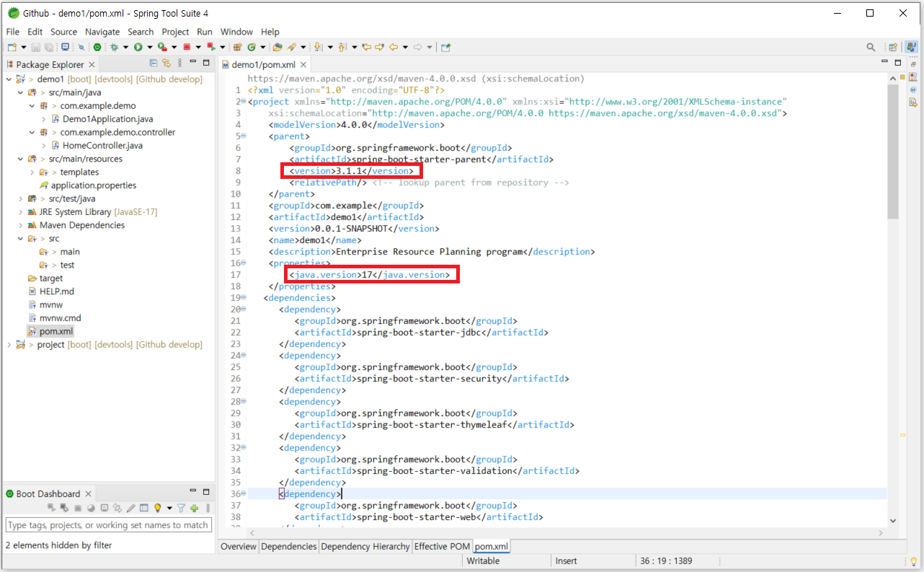Click the Restore minimized views icon
The height and width of the screenshot is (572, 924).
pos(913,64)
